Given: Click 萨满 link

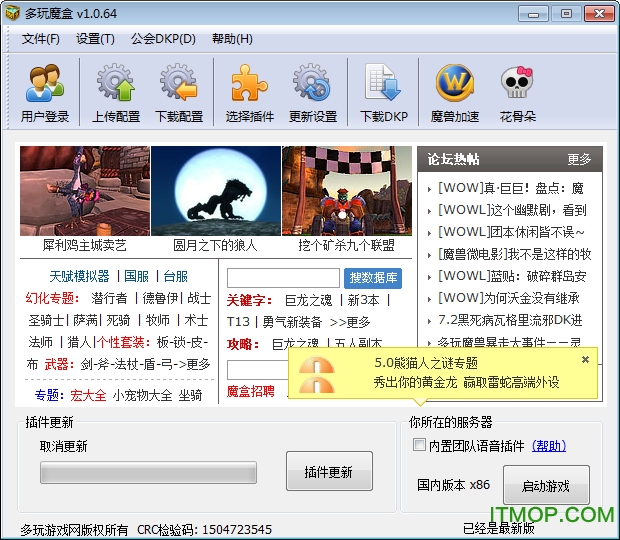Looking at the screenshot, I should [85, 320].
